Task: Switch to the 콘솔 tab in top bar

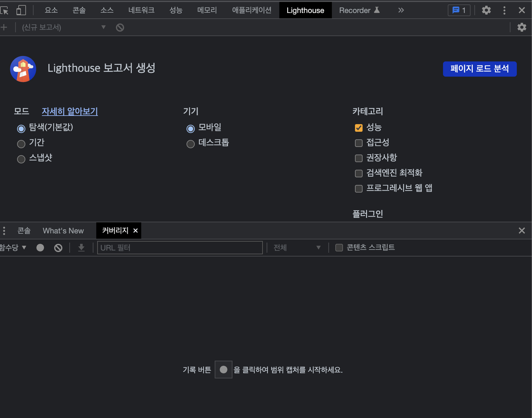Action: (x=79, y=10)
